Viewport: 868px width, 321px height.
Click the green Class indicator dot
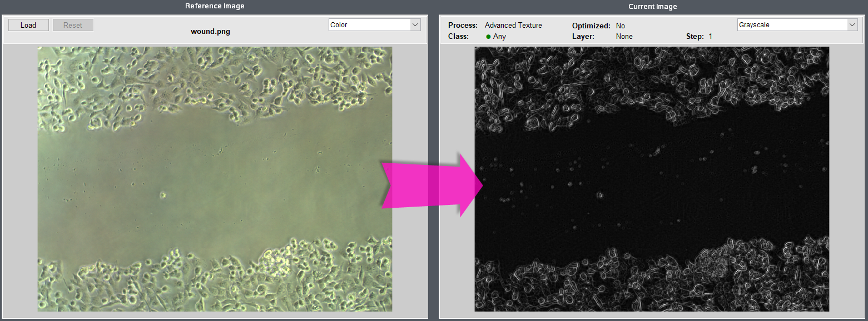(x=488, y=37)
